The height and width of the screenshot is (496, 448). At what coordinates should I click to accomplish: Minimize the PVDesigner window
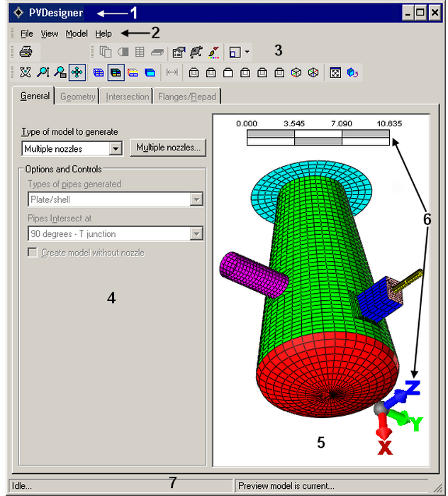click(x=408, y=13)
